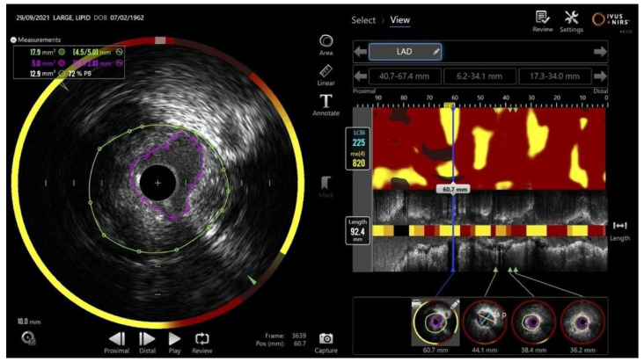The height and width of the screenshot is (362, 644).
Task: Open the Review checklist icon
Action: click(x=543, y=22)
